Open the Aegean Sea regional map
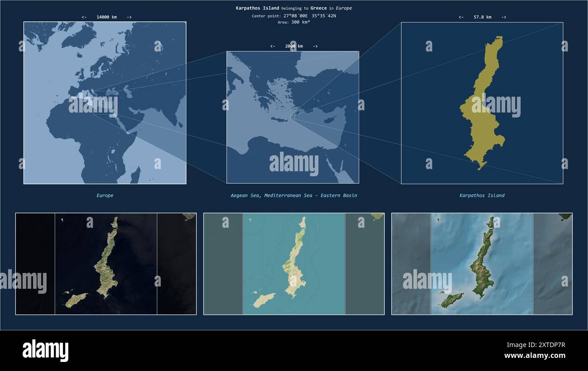This screenshot has width=588, height=371. tap(293, 117)
